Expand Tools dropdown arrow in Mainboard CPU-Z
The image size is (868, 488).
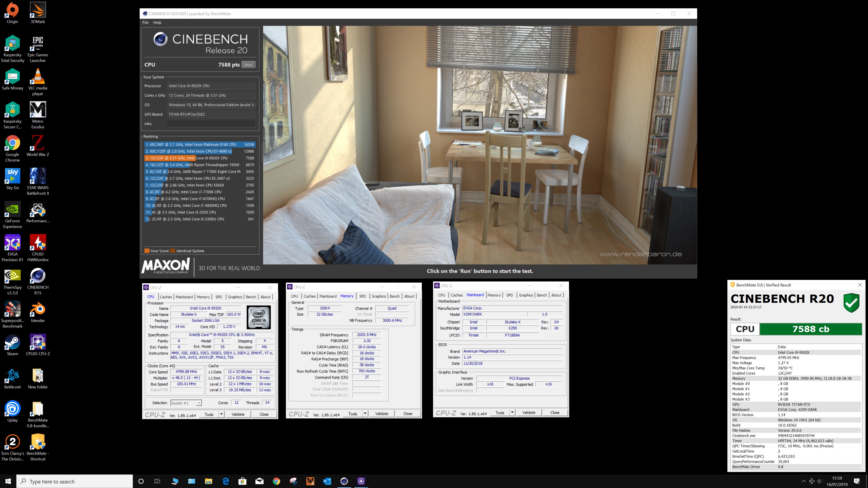coord(512,413)
